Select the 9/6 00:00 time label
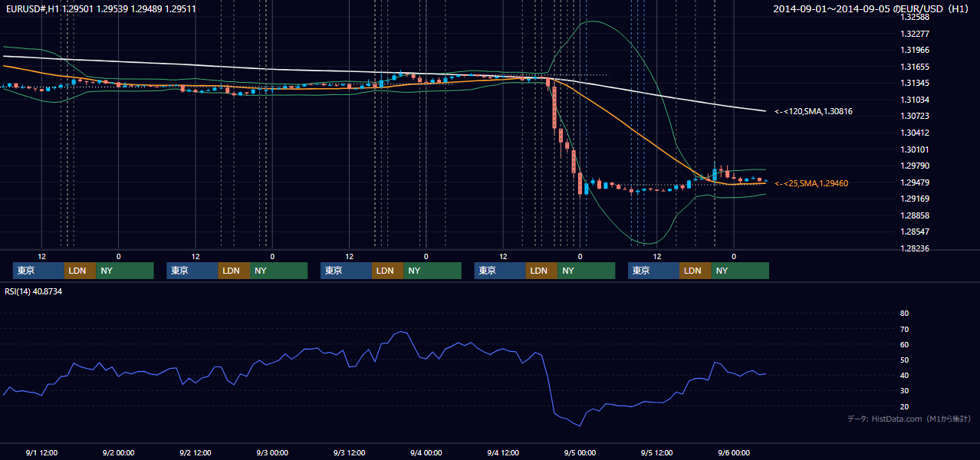Image resolution: width=980 pixels, height=460 pixels. pos(734,453)
